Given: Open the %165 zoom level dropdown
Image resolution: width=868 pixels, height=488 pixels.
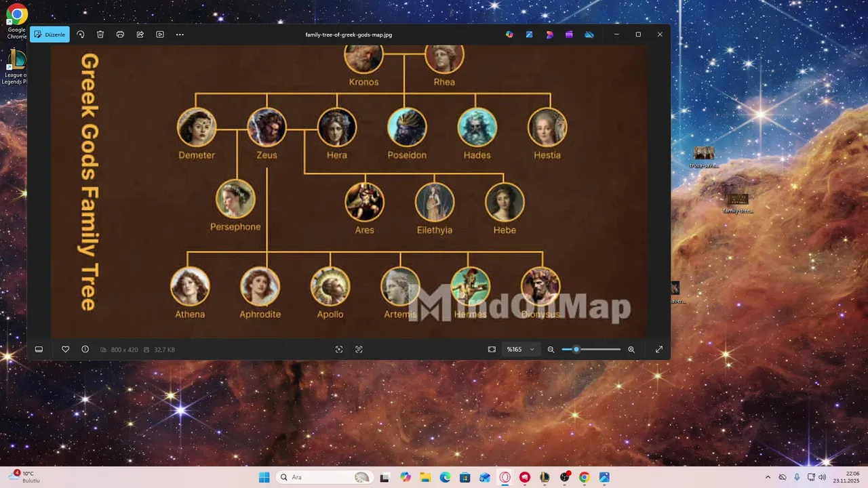Looking at the screenshot, I should click(x=521, y=349).
